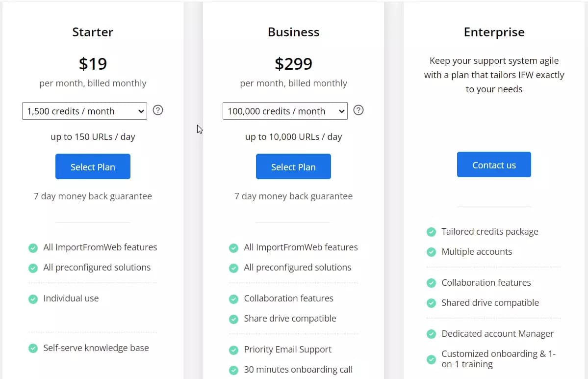Click the 7 day money back guarantee text under Starter

[93, 196]
